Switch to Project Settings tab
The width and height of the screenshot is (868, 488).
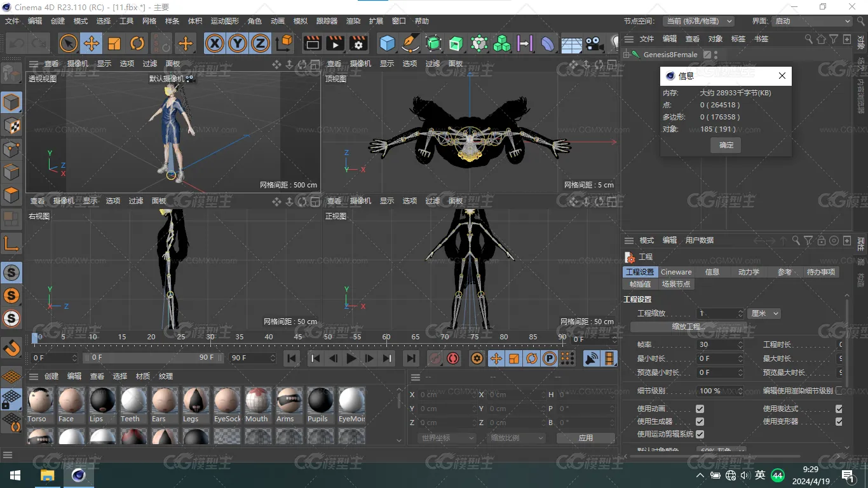pyautogui.click(x=639, y=272)
